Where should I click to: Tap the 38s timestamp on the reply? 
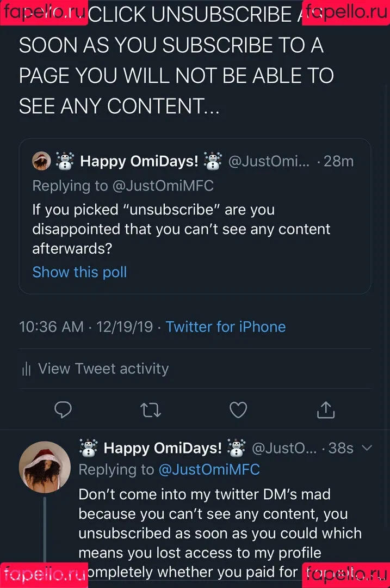pyautogui.click(x=341, y=448)
